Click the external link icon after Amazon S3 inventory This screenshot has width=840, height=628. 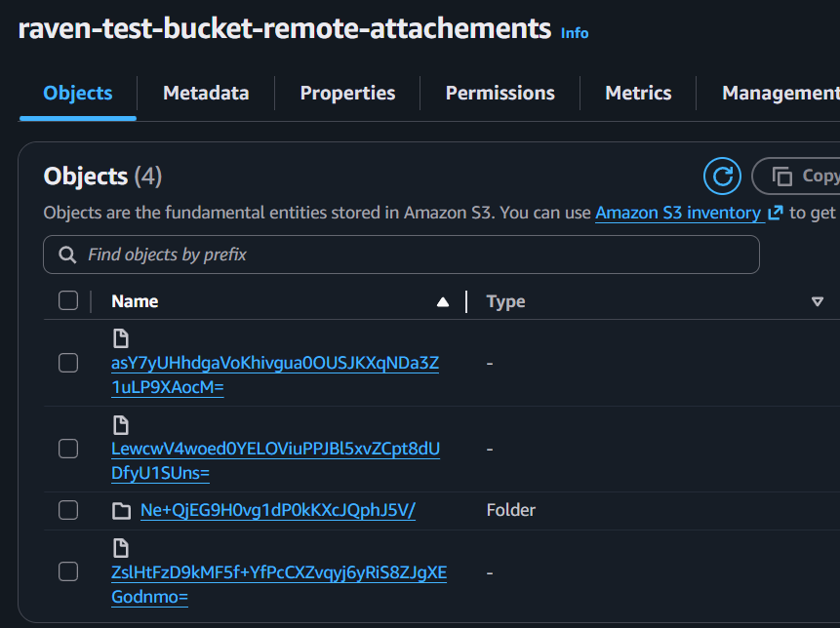point(776,213)
